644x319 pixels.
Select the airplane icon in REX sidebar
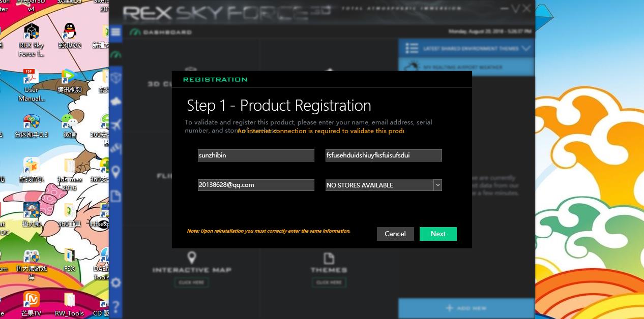tap(116, 124)
